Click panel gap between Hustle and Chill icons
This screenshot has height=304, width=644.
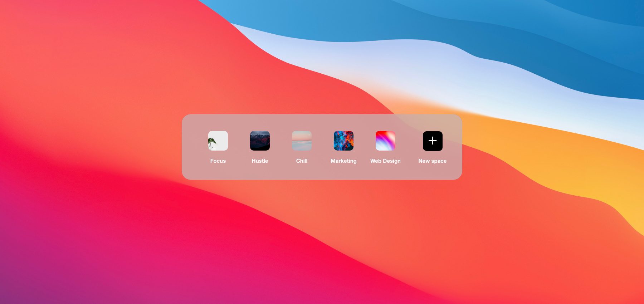(x=281, y=141)
